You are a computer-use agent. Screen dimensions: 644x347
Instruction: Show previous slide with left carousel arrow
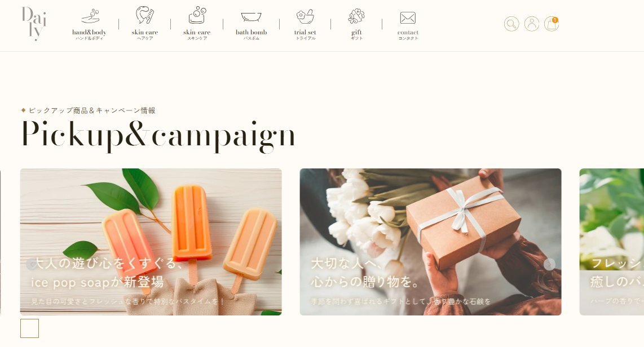coord(32,264)
